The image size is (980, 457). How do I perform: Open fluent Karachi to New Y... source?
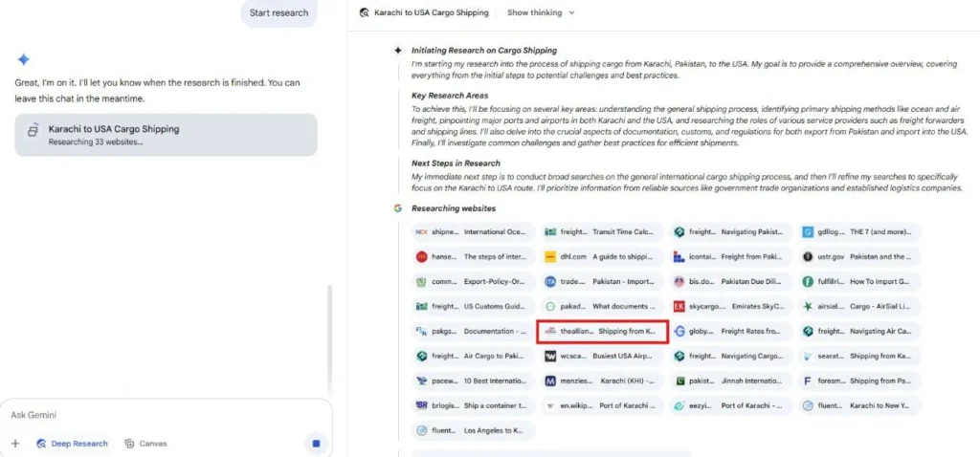click(x=860, y=405)
